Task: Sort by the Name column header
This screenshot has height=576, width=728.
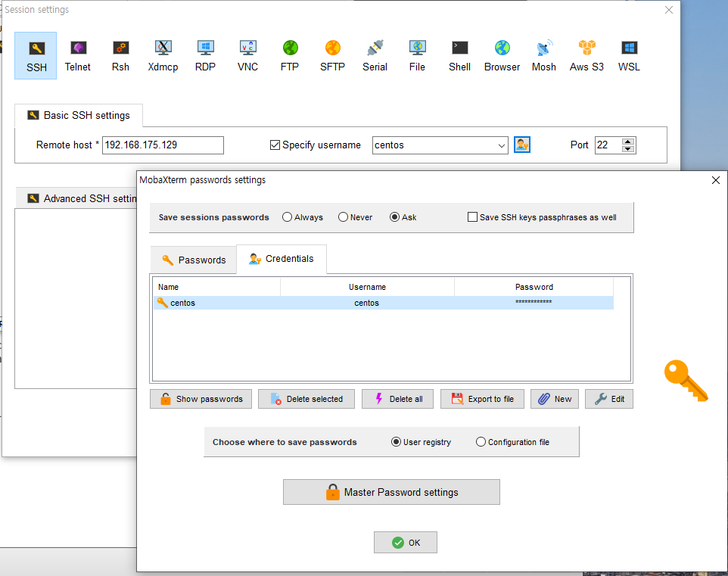Action: point(217,287)
